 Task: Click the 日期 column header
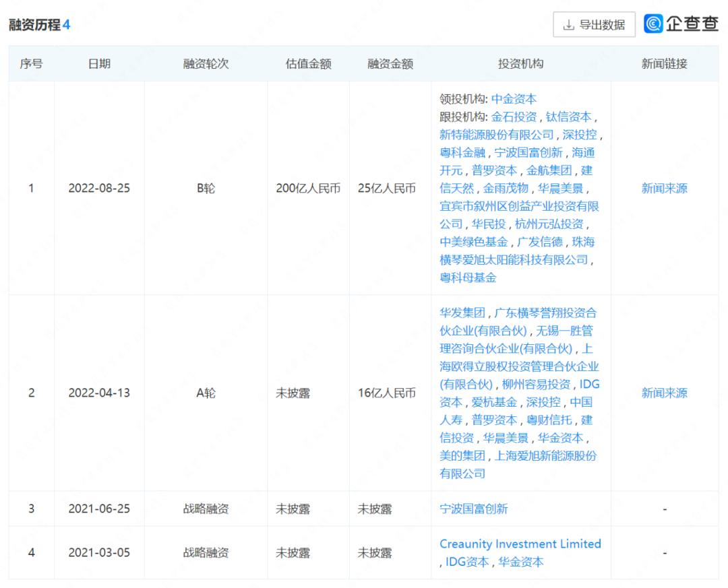coord(99,64)
